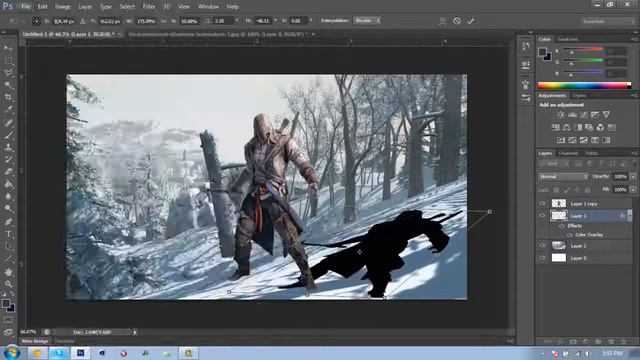Open the Color panel options menu

point(634,39)
